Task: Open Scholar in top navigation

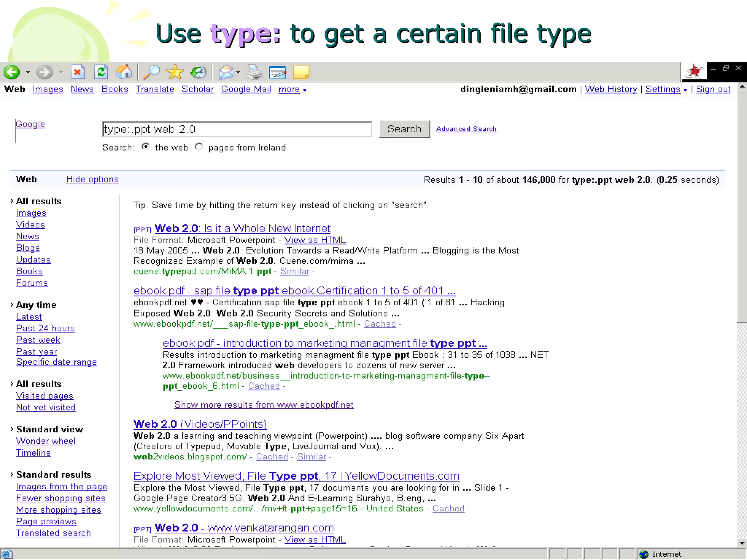Action: (x=198, y=89)
